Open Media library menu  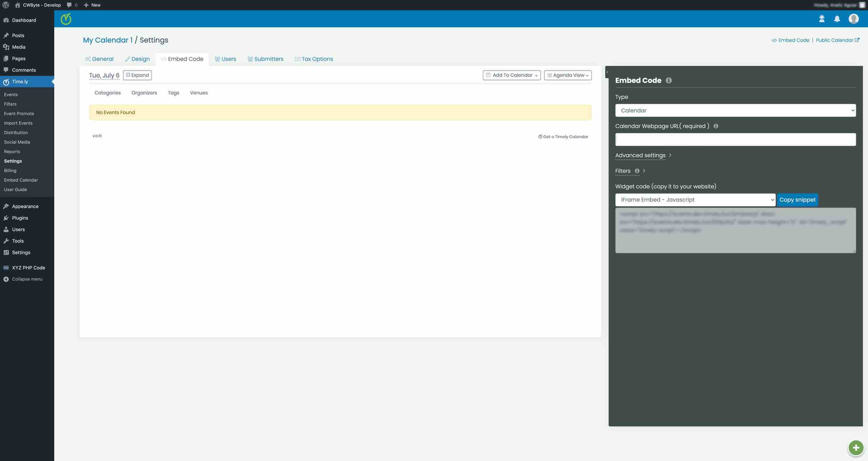(x=27, y=47)
